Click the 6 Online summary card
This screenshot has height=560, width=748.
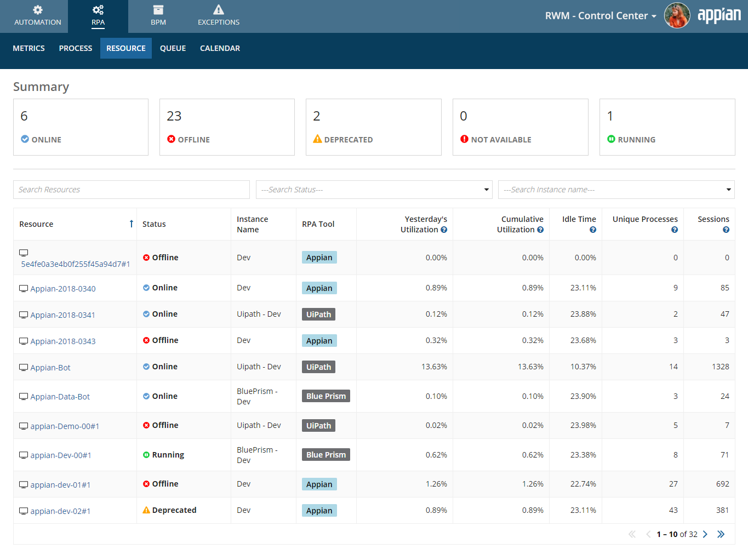coord(81,127)
